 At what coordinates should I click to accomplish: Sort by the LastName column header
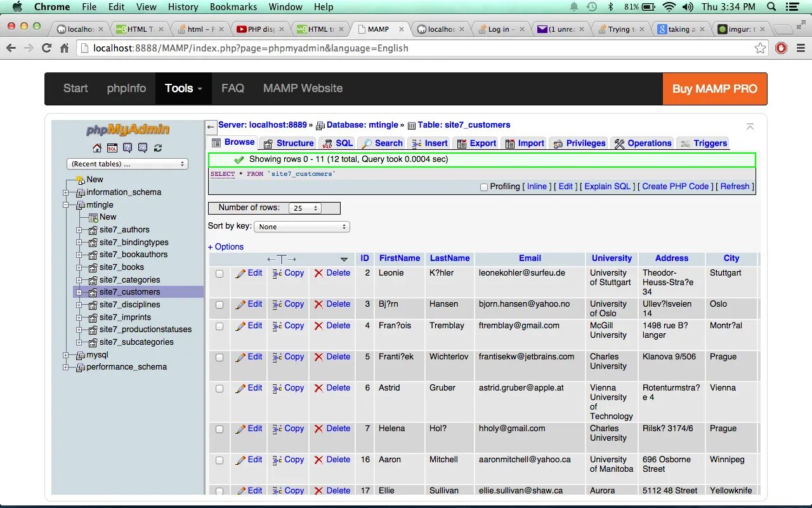(x=450, y=258)
